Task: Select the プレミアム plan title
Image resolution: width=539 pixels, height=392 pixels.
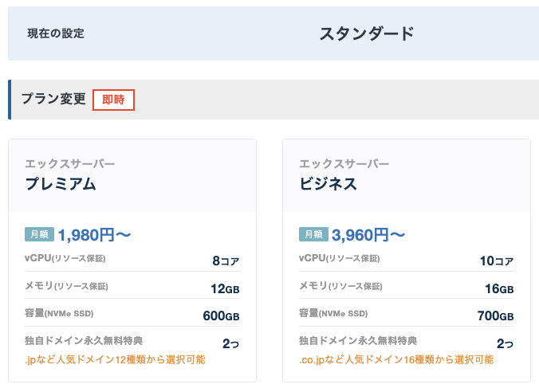Action: 61,184
